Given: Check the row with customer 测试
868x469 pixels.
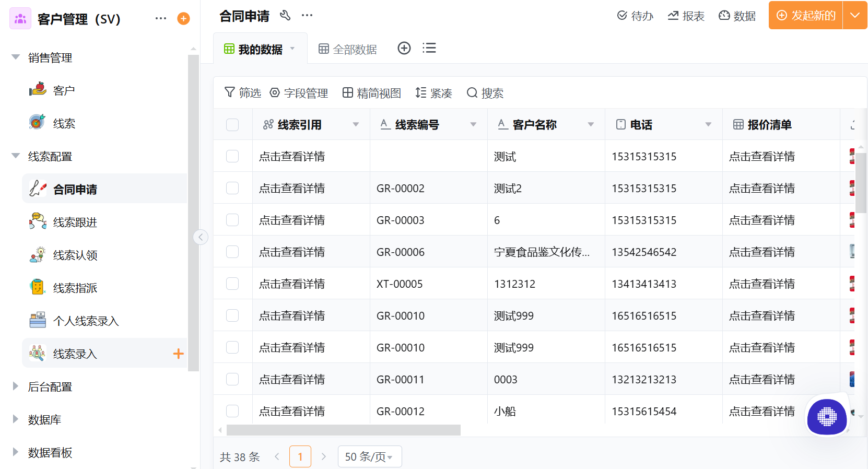Looking at the screenshot, I should coord(232,156).
